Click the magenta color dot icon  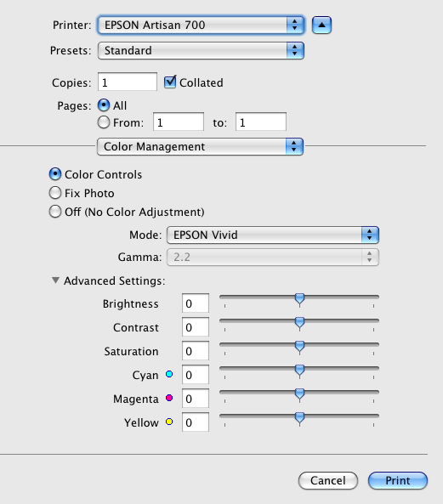[x=169, y=398]
